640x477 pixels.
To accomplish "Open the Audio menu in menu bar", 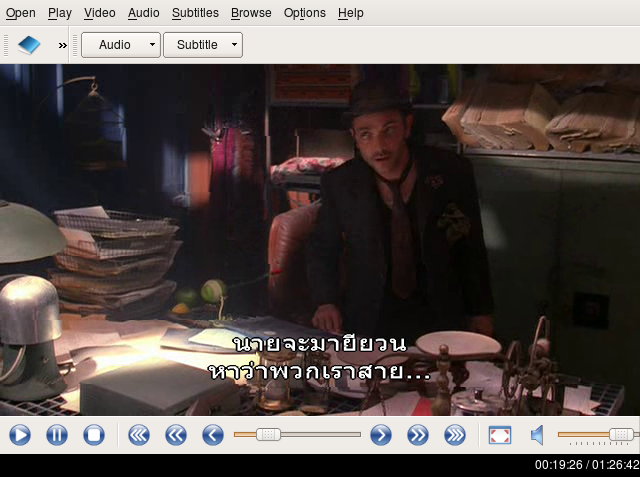I will coord(144,13).
